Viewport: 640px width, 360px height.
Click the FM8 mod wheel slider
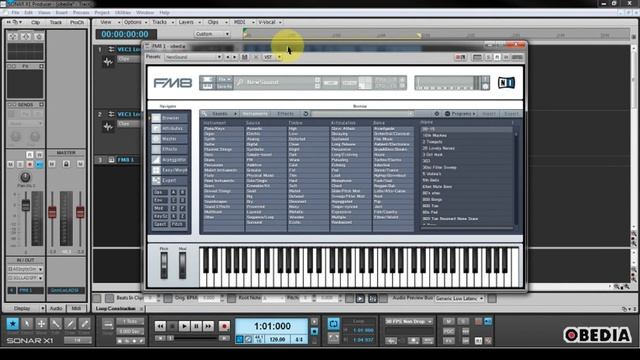(182, 265)
